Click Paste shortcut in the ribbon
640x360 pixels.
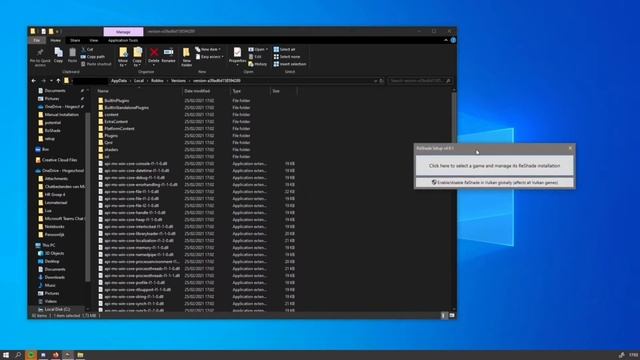coord(96,64)
